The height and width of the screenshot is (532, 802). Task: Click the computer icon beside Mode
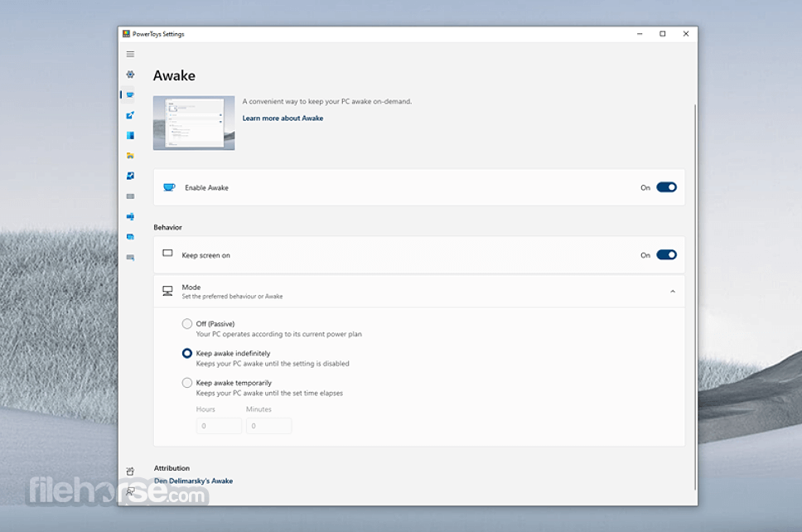167,291
